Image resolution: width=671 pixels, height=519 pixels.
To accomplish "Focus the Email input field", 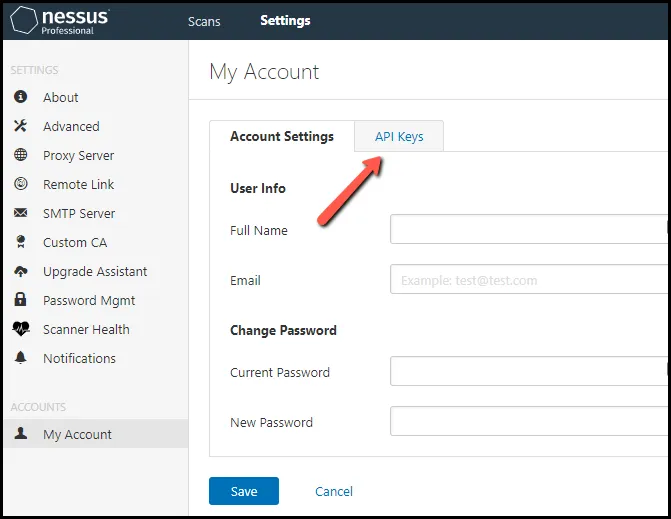I will coord(529,279).
